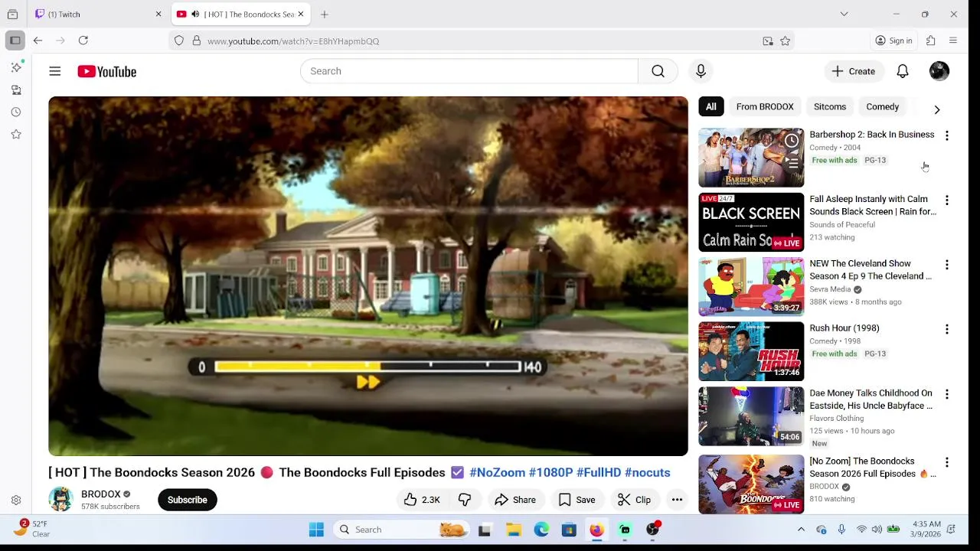Image resolution: width=980 pixels, height=551 pixels.
Task: Go back to the previous page
Action: (x=38, y=41)
